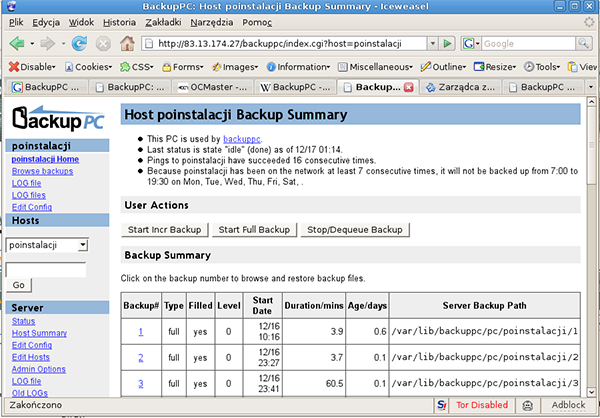The height and width of the screenshot is (418, 600).
Task: Open the Information developer toolbar menu
Action: [298, 67]
